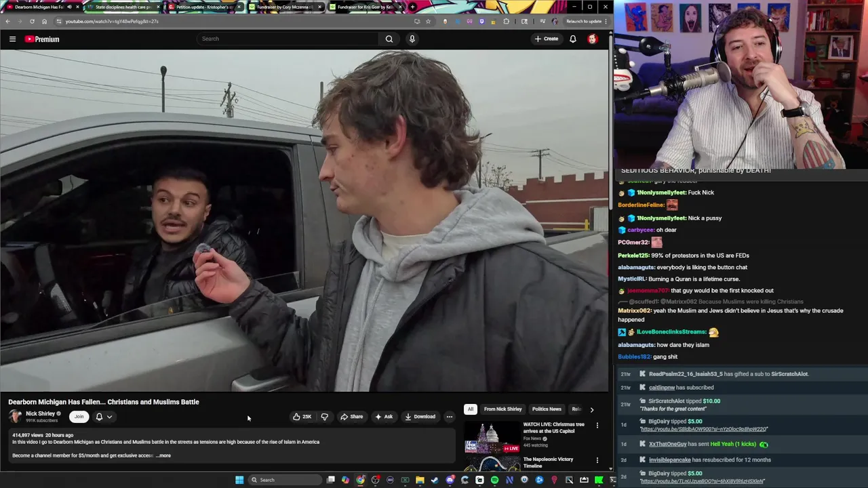868x488 pixels.
Task: Click the Ask button
Action: (x=384, y=417)
